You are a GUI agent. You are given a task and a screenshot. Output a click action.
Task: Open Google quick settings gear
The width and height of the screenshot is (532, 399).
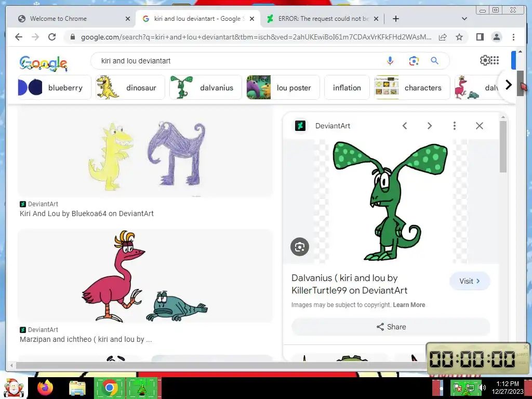485,60
